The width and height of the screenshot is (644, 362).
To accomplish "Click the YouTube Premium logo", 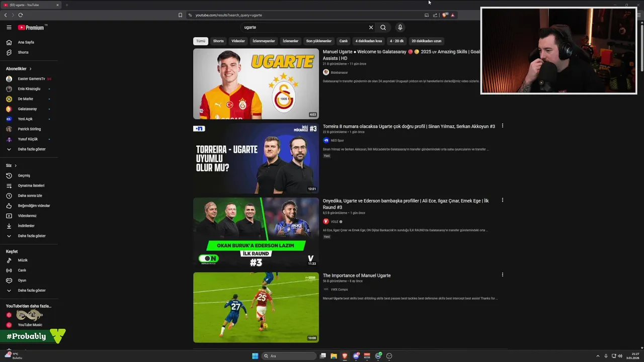I will (31, 28).
